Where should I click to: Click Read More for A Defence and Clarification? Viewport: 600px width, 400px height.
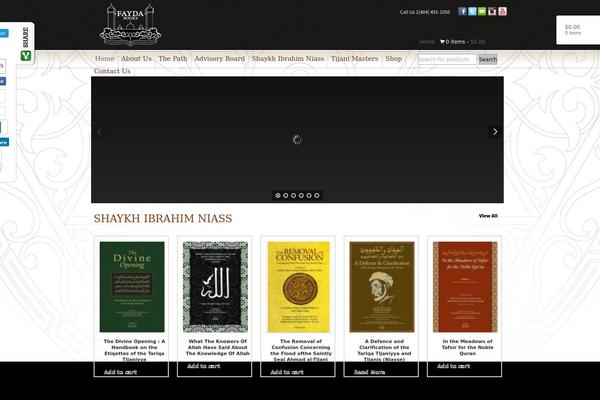369,372
